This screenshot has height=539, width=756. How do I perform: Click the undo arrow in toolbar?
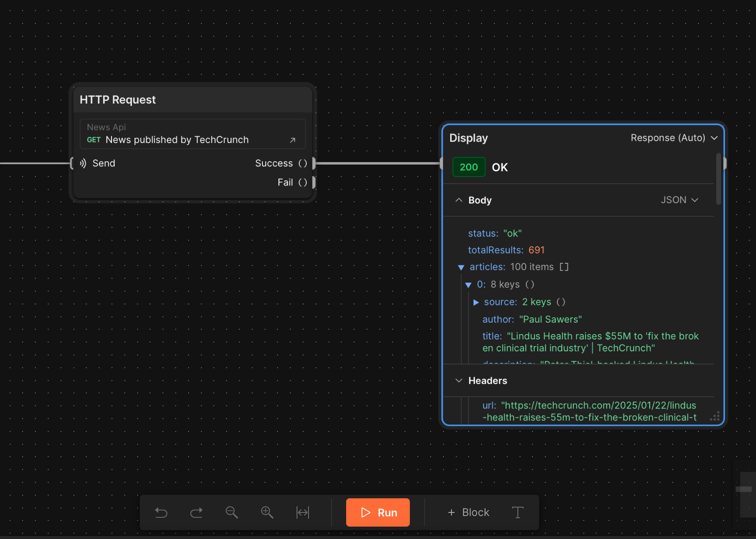click(x=161, y=513)
